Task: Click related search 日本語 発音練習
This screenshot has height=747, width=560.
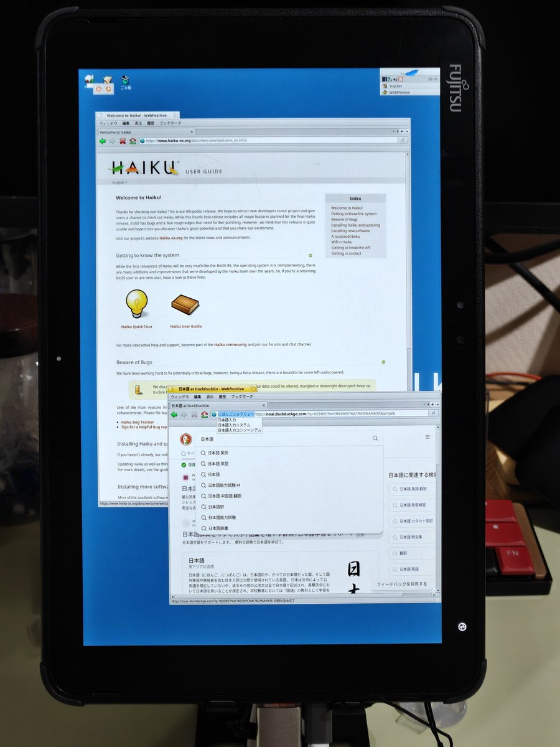Action: click(x=413, y=505)
